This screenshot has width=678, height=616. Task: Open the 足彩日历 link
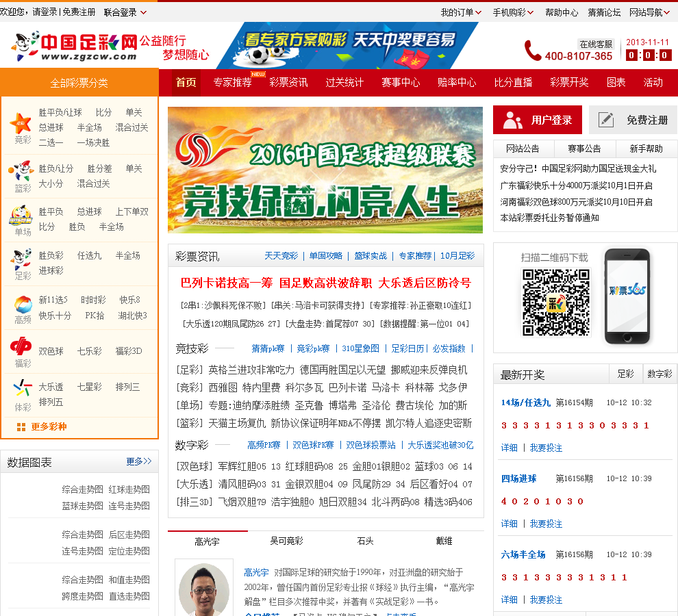coord(407,348)
